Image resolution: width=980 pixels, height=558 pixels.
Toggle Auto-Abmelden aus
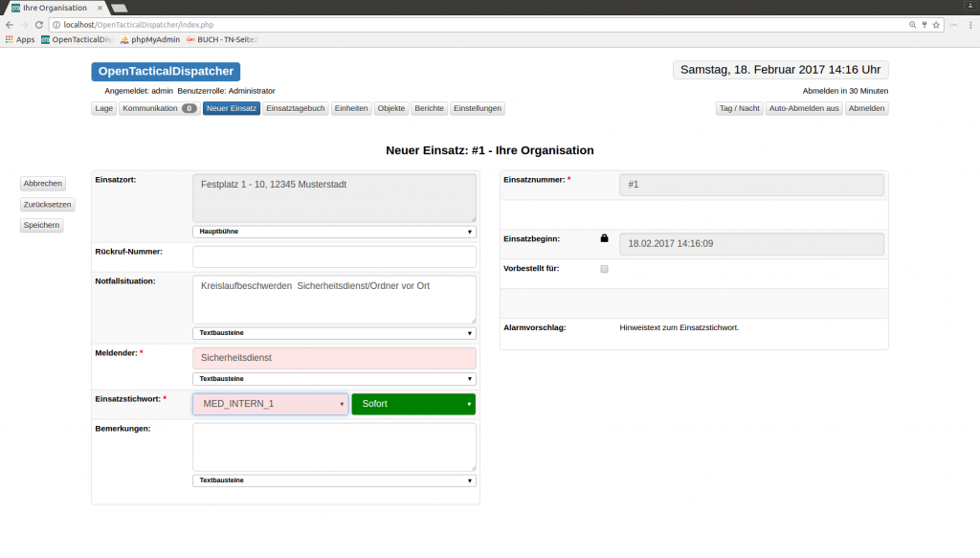coord(804,108)
